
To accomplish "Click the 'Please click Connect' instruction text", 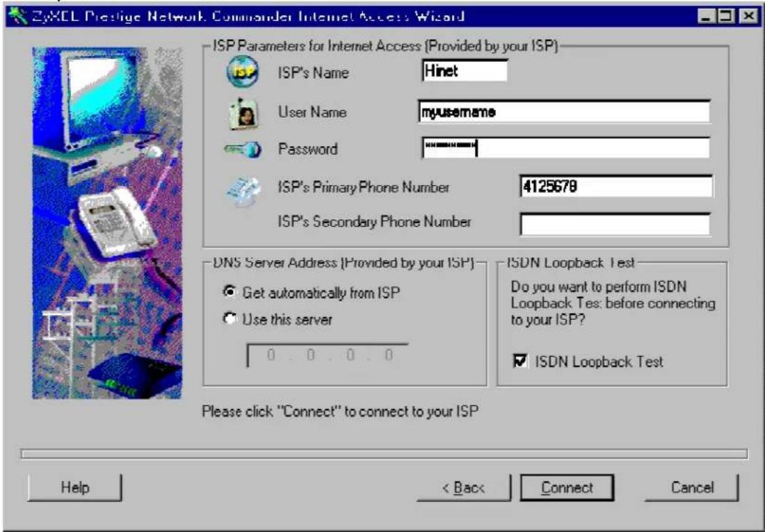I will click(x=340, y=412).
